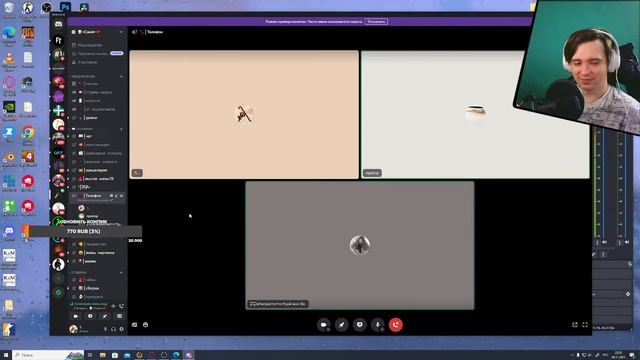Image resolution: width=640 pixels, height=360 pixels.
Task: Open Task View on taskbar
Action: [x=90, y=355]
